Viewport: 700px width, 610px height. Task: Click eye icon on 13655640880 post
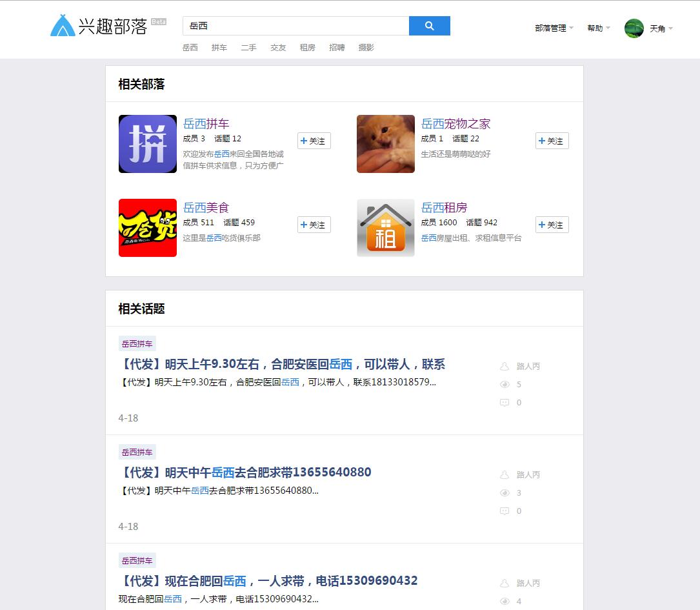coord(505,493)
